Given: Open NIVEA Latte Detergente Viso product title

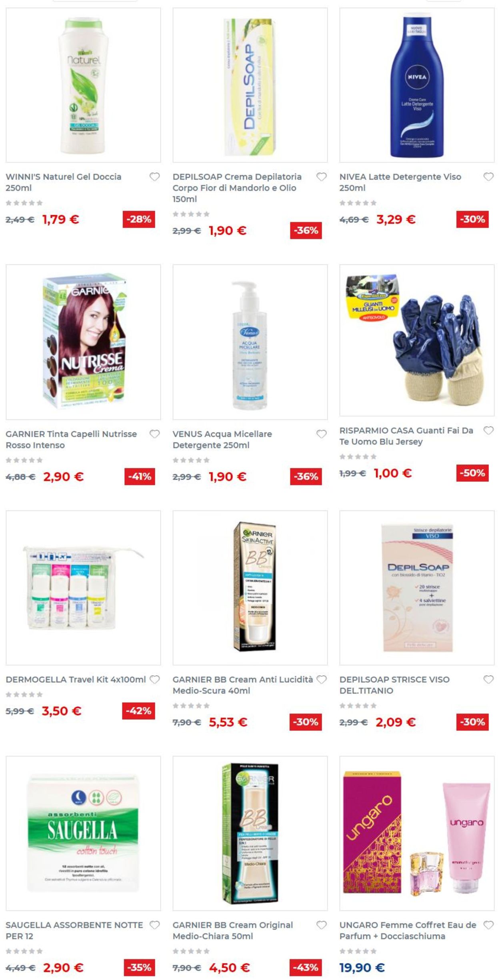Looking at the screenshot, I should click(x=400, y=182).
